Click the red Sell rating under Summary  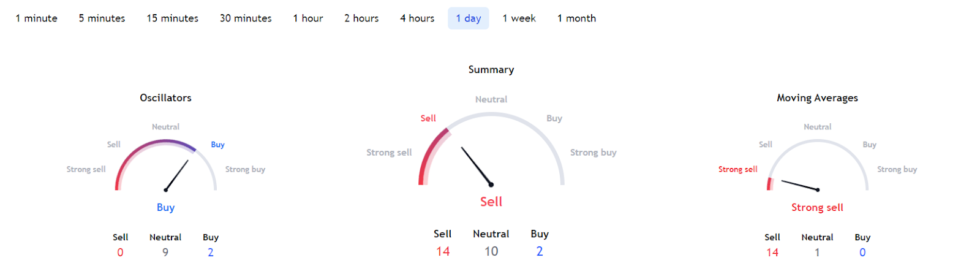[x=491, y=202]
